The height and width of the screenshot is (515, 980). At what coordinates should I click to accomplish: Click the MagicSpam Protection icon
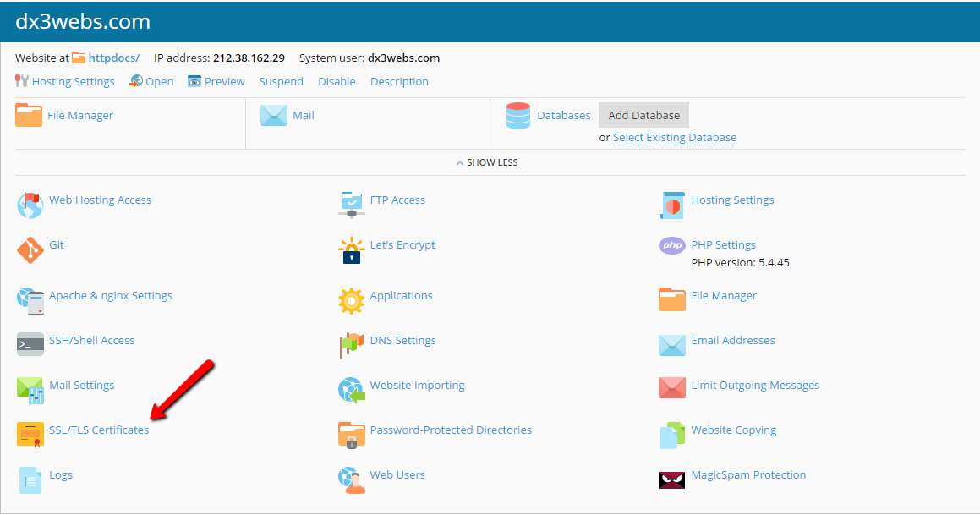[672, 479]
